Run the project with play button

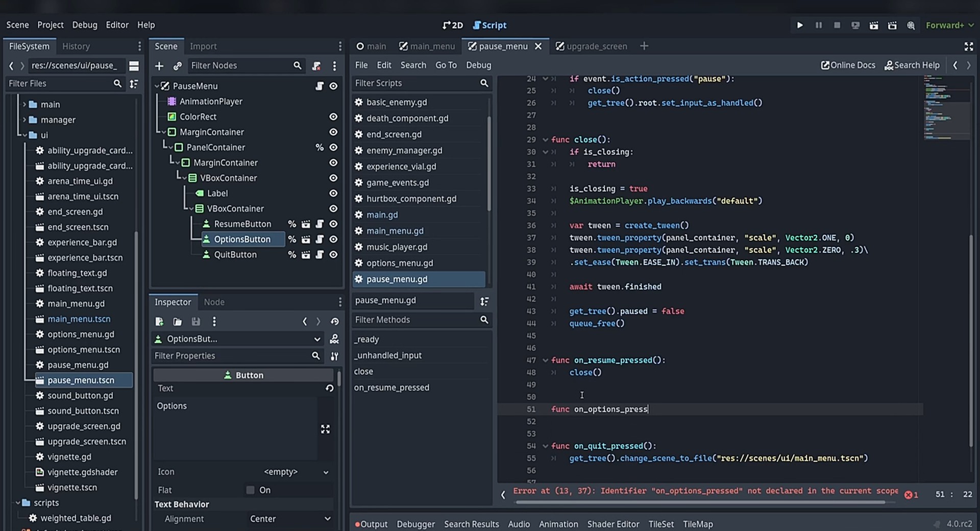pos(800,25)
